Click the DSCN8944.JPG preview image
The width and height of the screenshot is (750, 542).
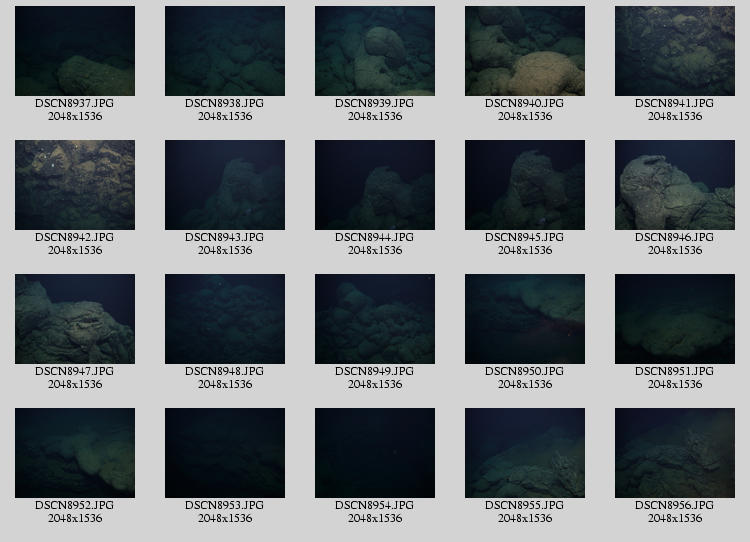pos(375,185)
